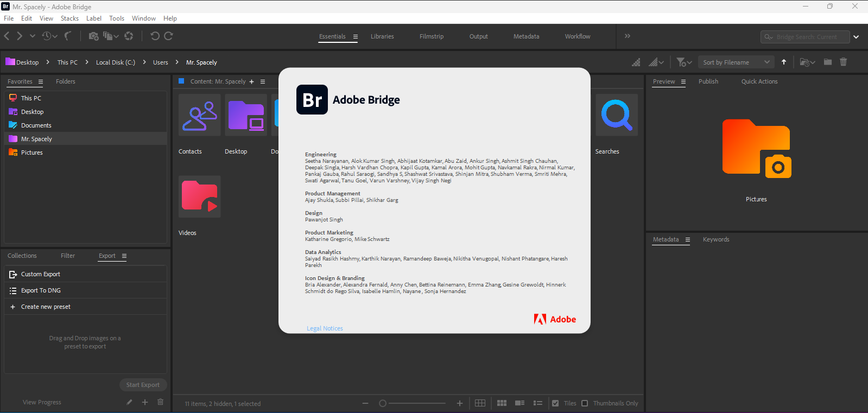
Task: Switch to the Folders tab
Action: [65, 81]
